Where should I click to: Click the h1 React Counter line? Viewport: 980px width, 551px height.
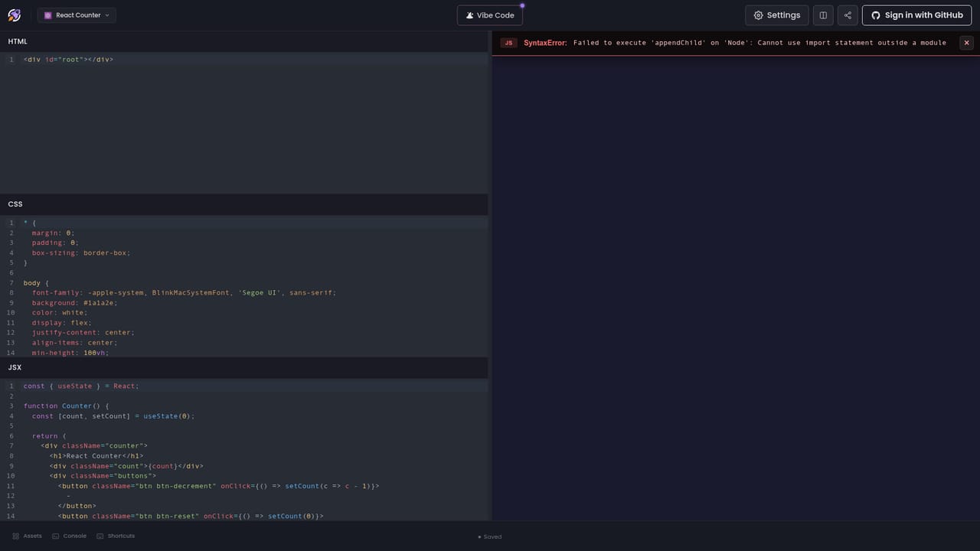(96, 456)
